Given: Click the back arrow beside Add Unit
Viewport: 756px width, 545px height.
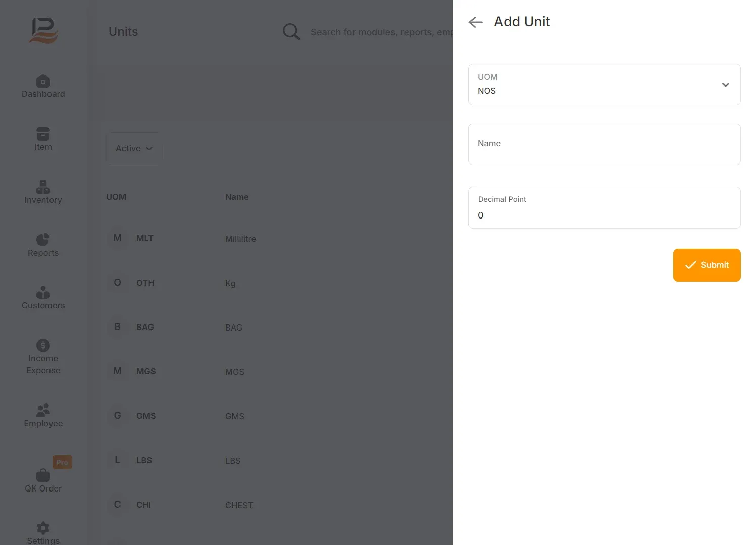Looking at the screenshot, I should pyautogui.click(x=475, y=22).
